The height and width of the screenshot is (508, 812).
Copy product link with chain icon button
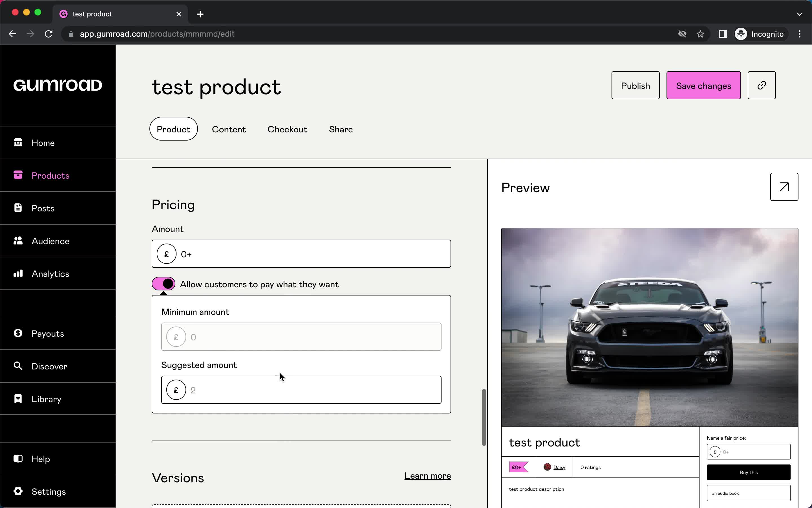[x=761, y=85]
